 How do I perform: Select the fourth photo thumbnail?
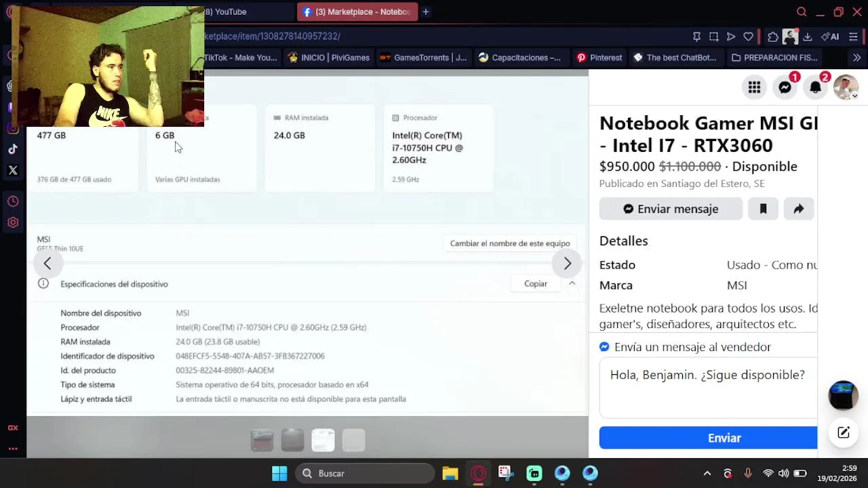(353, 441)
